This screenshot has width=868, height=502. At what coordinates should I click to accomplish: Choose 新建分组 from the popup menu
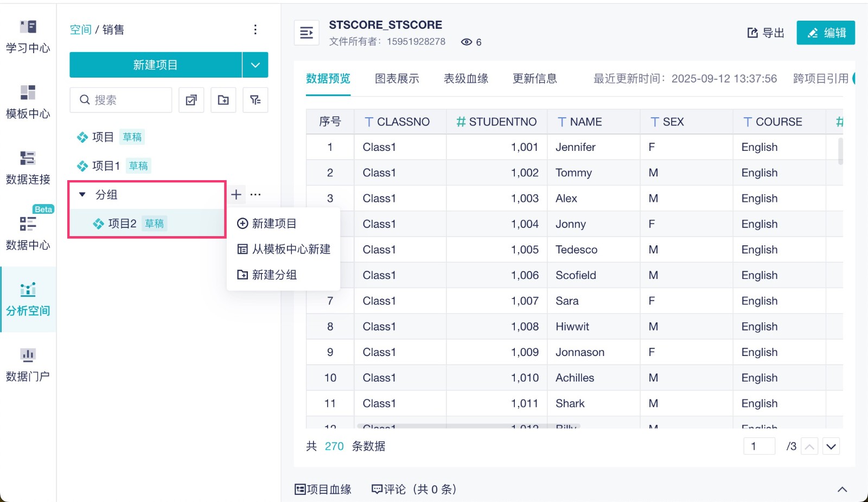[x=267, y=275]
